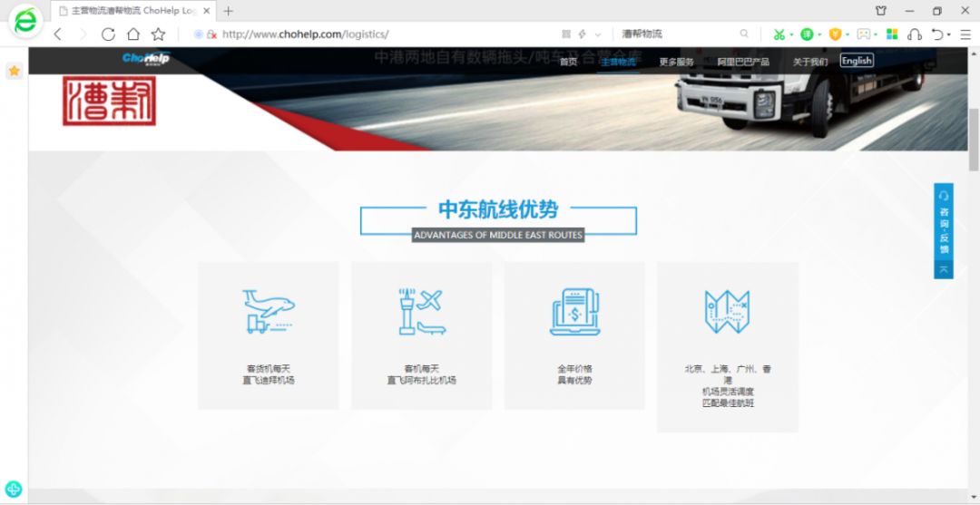The width and height of the screenshot is (980, 505).
Task: Open a new tab with the plus button
Action: pyautogui.click(x=228, y=11)
